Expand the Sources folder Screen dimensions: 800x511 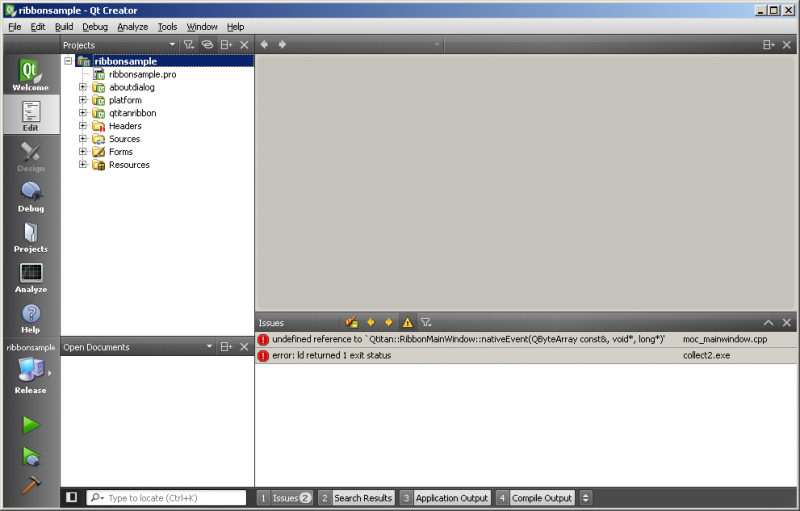pyautogui.click(x=83, y=139)
